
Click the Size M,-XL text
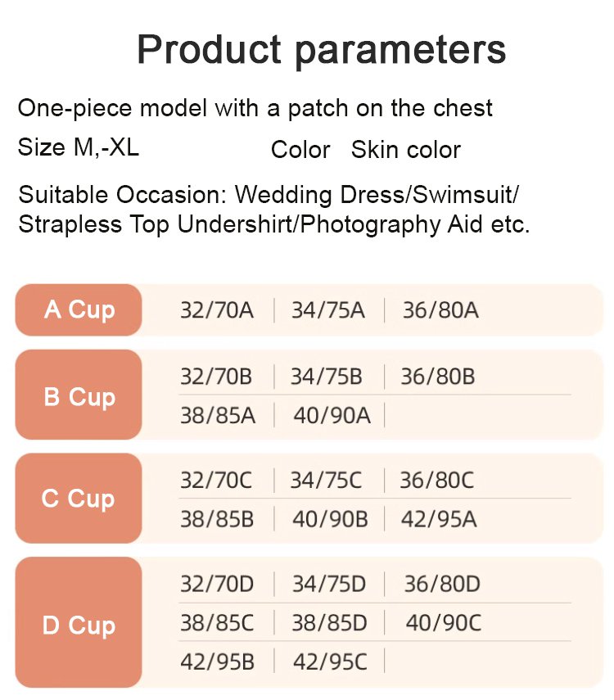(79, 148)
